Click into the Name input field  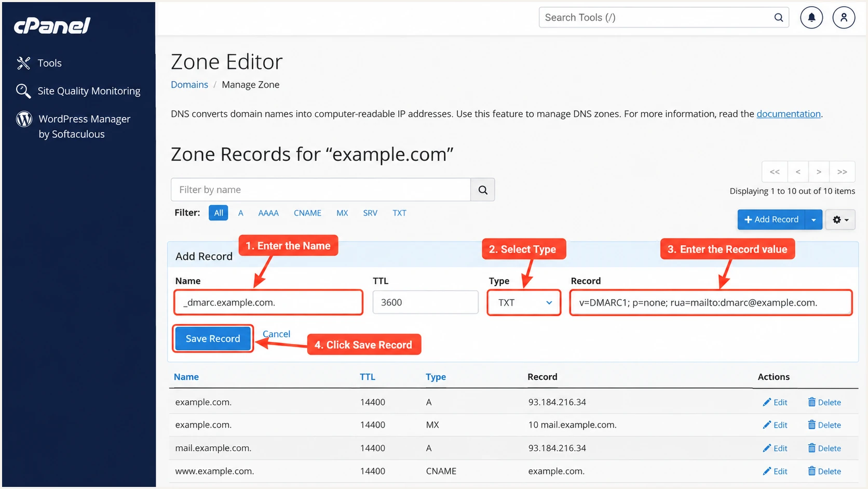click(x=268, y=302)
